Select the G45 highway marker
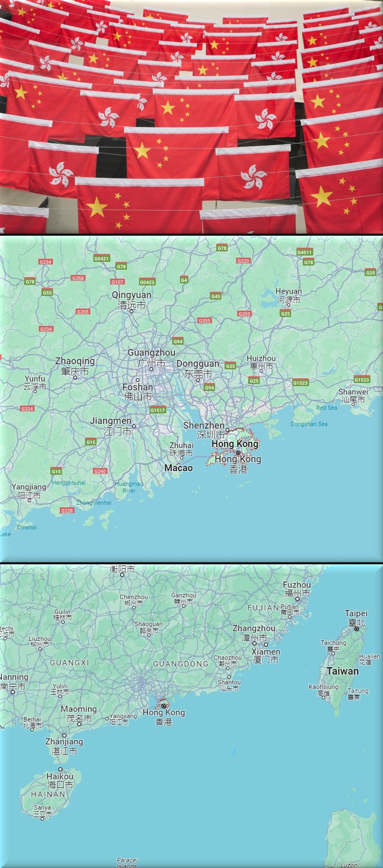This screenshot has width=383, height=868. (216, 297)
